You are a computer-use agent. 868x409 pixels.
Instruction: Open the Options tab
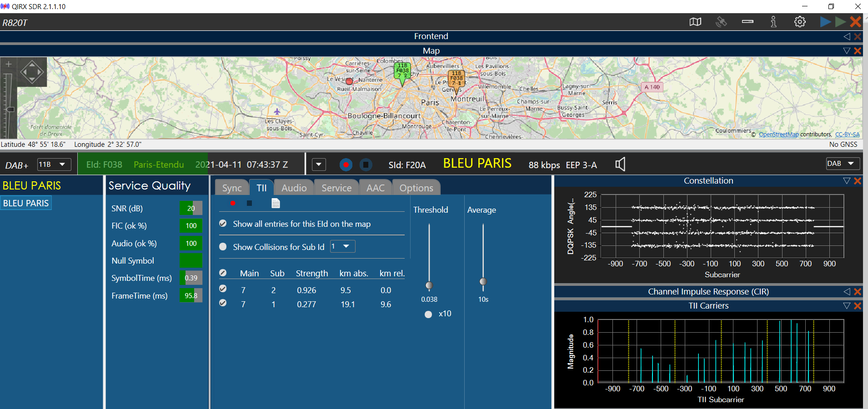[416, 188]
